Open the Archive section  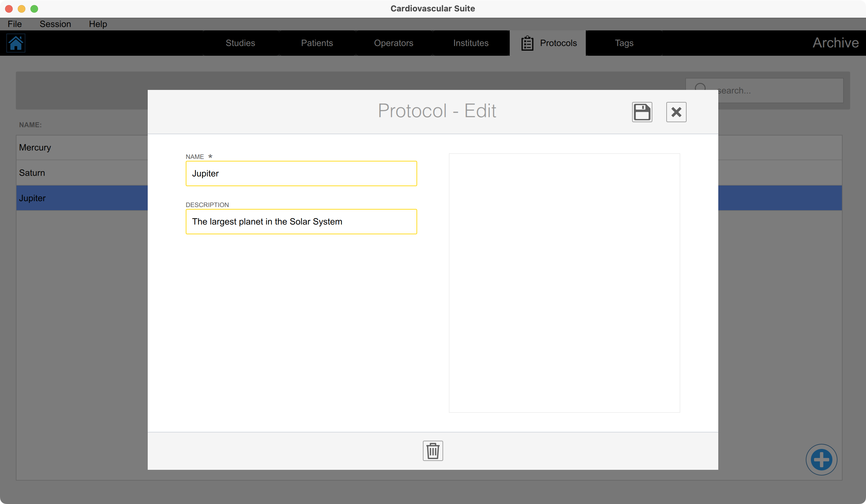836,42
